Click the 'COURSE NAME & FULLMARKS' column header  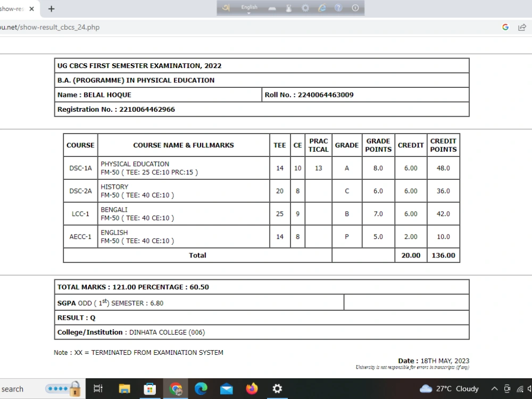pyautogui.click(x=184, y=145)
